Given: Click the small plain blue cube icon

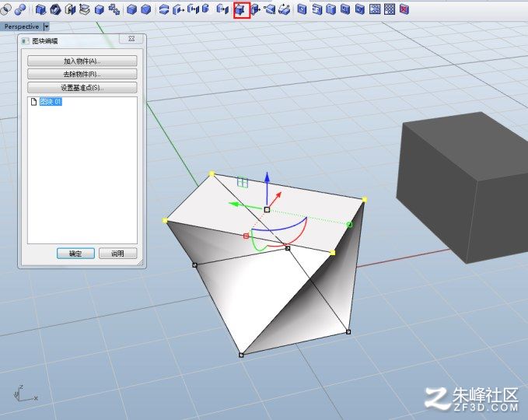Looking at the screenshot, I should [x=100, y=10].
